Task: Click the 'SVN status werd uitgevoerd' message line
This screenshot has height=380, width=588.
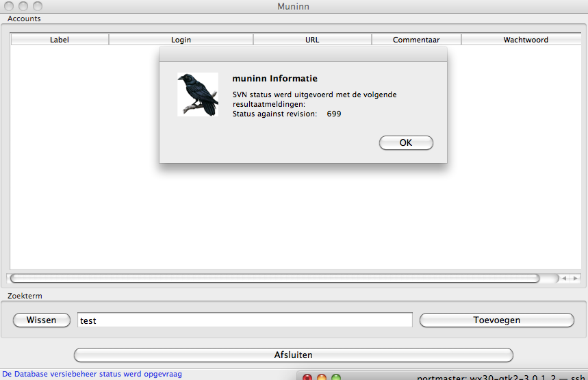Action: (x=315, y=94)
